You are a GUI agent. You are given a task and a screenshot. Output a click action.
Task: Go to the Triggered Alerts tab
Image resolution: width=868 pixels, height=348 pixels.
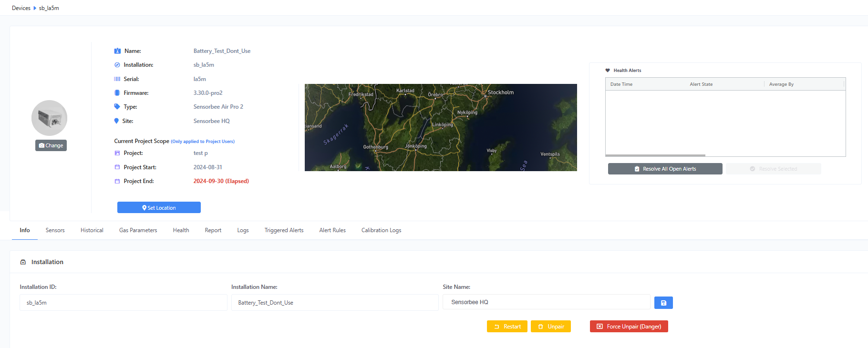coord(284,230)
